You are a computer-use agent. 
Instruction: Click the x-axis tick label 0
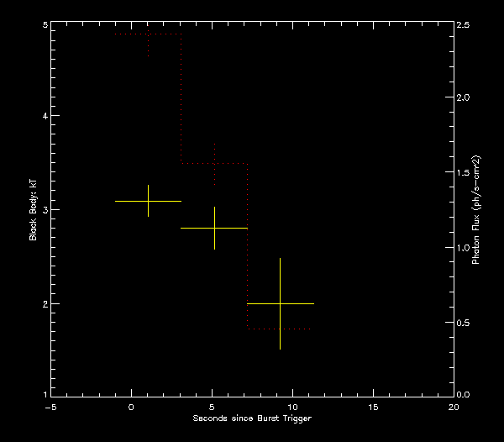(x=131, y=406)
